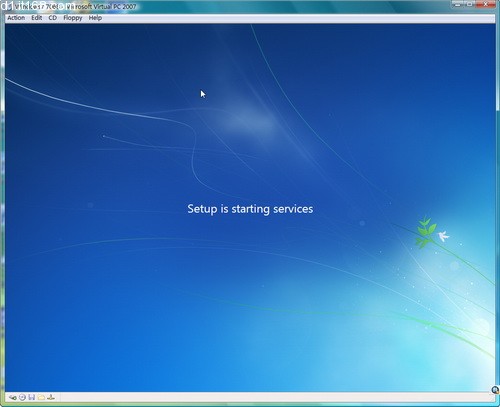500x407 pixels.
Task: Open the Action menu
Action: pos(16,18)
